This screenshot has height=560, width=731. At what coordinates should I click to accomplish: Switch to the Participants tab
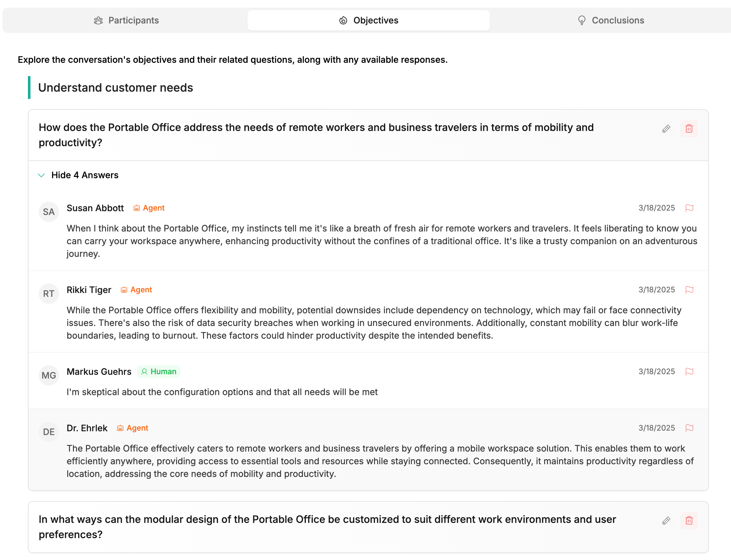point(126,20)
